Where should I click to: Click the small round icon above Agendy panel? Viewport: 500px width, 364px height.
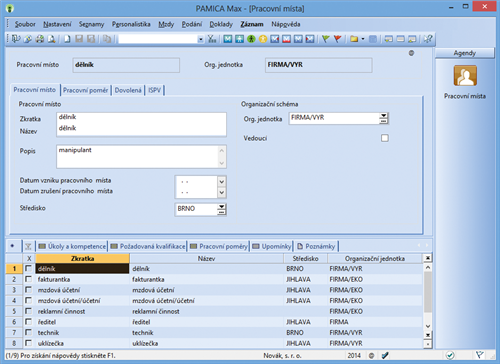click(x=411, y=53)
